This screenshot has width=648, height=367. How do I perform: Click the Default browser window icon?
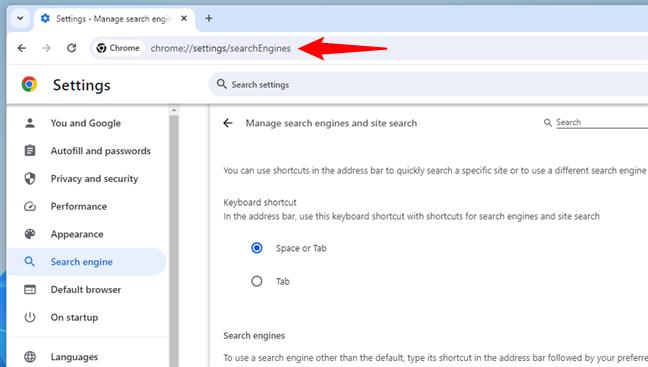point(30,289)
